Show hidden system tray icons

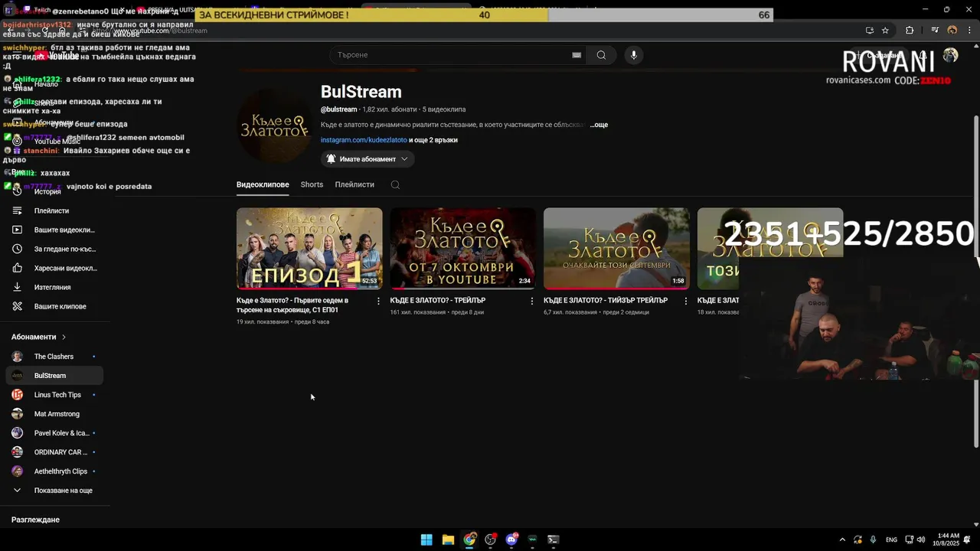coord(842,540)
